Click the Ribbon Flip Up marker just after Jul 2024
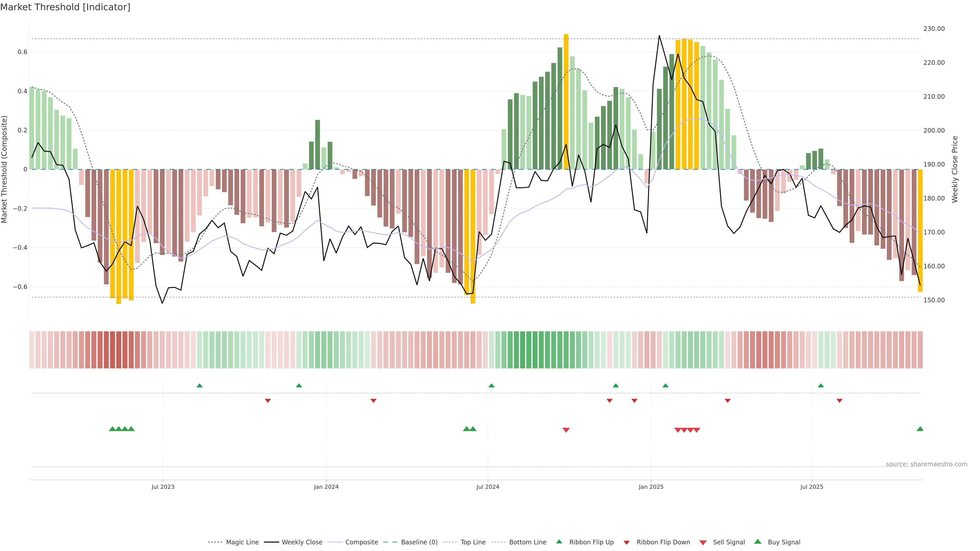Image resolution: width=980 pixels, height=551 pixels. pyautogui.click(x=491, y=386)
